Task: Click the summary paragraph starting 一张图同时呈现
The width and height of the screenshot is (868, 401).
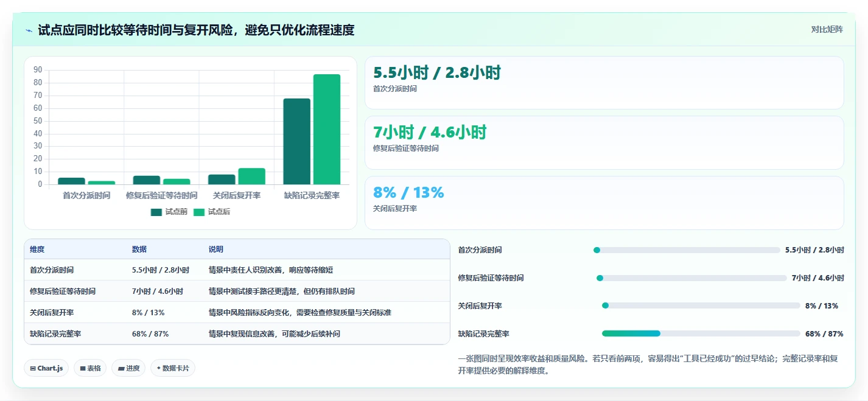Action: (648, 364)
